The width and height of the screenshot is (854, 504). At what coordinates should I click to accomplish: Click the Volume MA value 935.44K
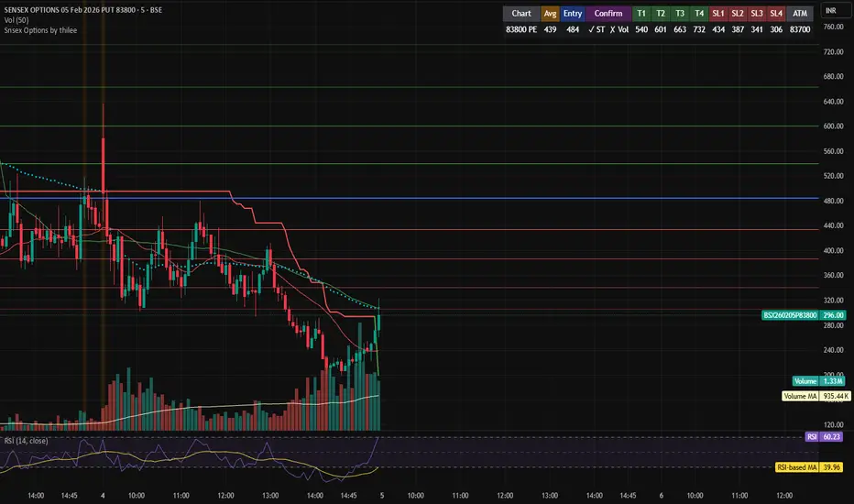pos(836,396)
